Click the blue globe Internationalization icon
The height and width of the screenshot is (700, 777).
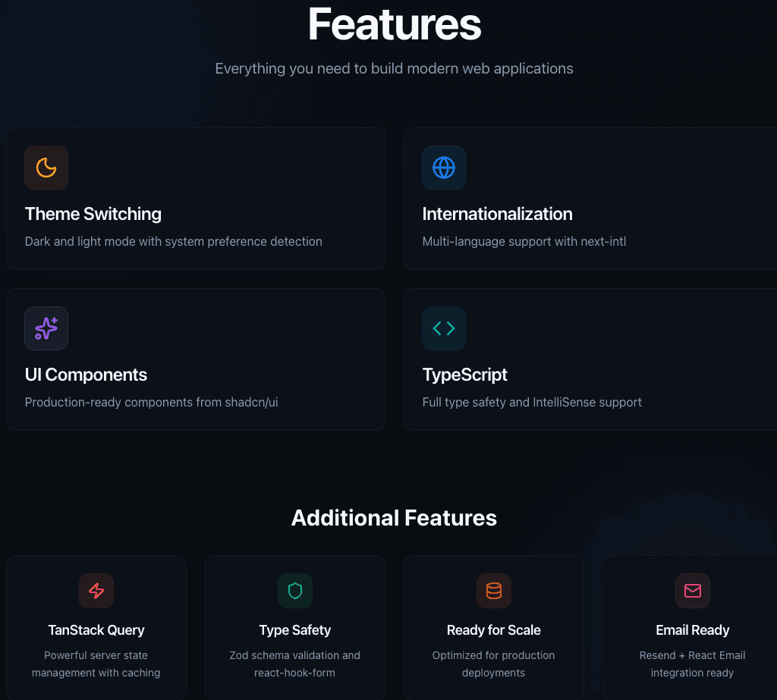[444, 168]
